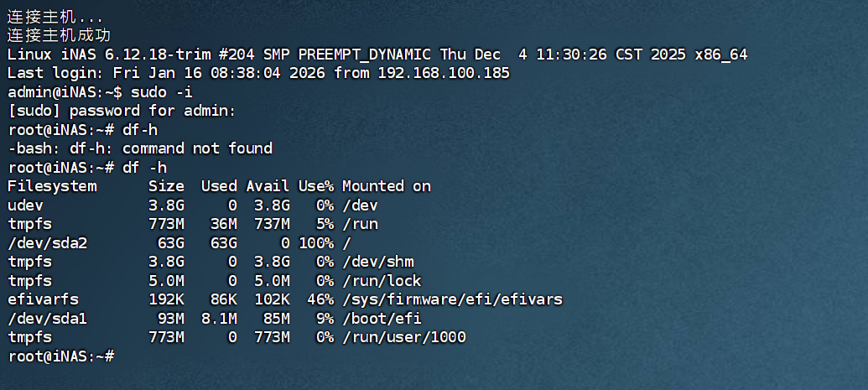
Task: Click the "/run/user/1000" mount path
Action: pyautogui.click(x=403, y=337)
